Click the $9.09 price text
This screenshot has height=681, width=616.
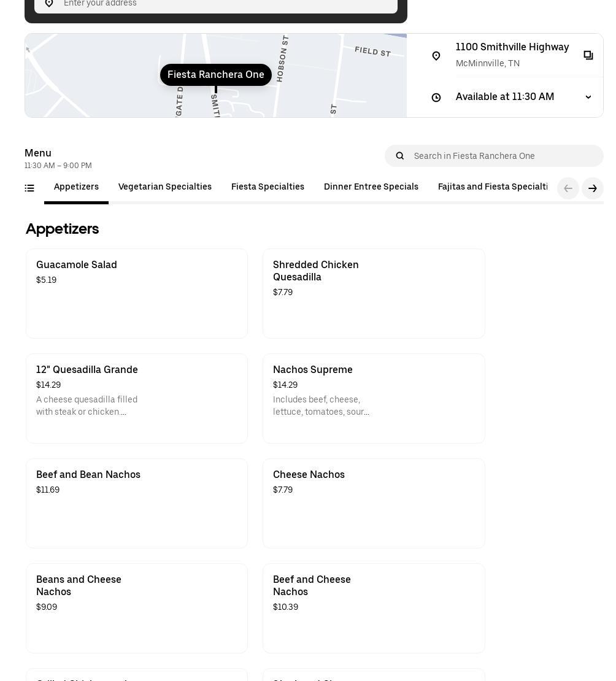[47, 607]
